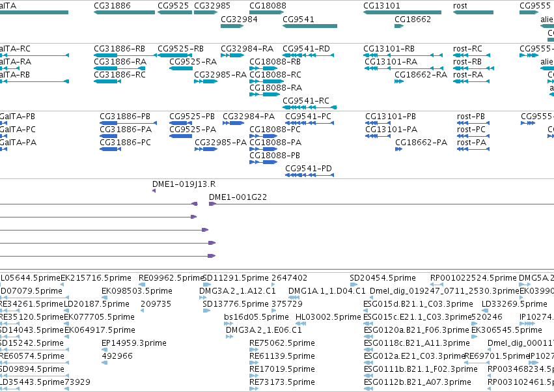Click EST EK306545.5prime

[x=475, y=337]
